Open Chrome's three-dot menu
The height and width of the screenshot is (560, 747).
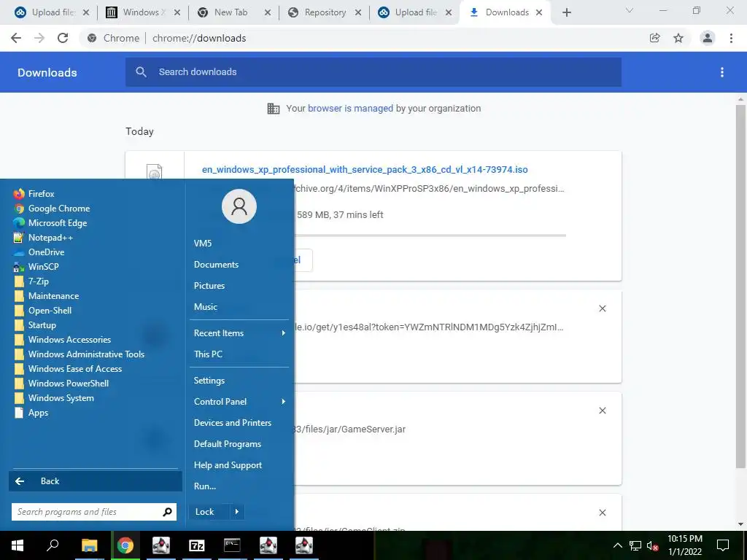731,38
